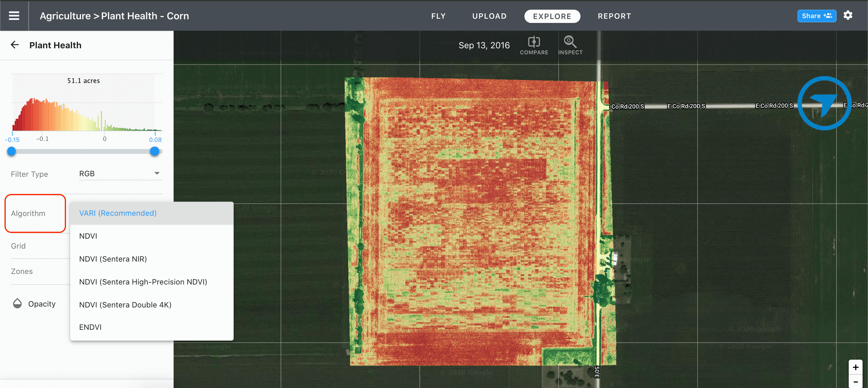Image resolution: width=868 pixels, height=388 pixels.
Task: Click the Plant Health panel title
Action: pyautogui.click(x=55, y=45)
